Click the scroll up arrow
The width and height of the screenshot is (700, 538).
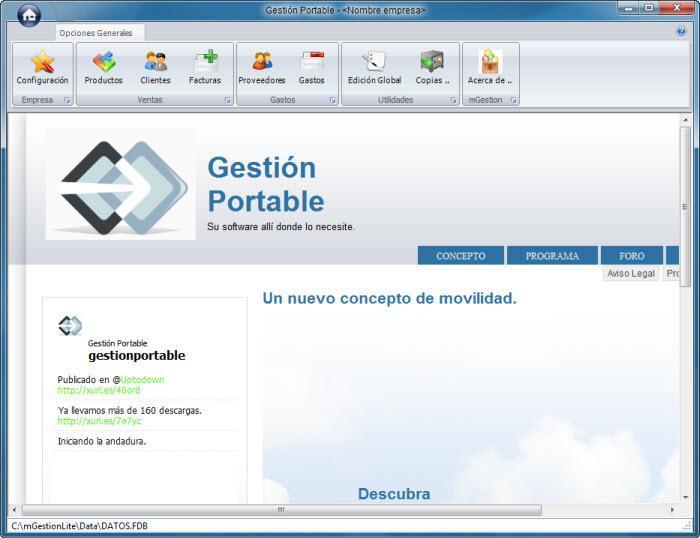[x=685, y=120]
